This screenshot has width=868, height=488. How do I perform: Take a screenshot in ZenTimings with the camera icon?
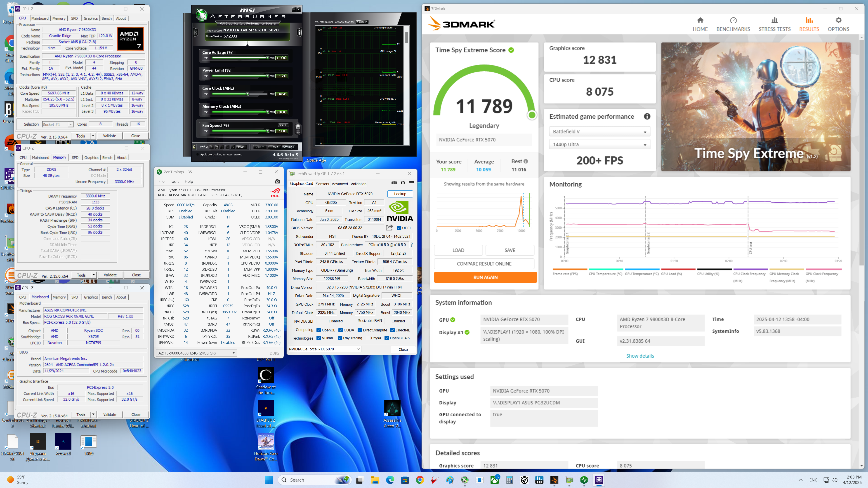click(277, 181)
